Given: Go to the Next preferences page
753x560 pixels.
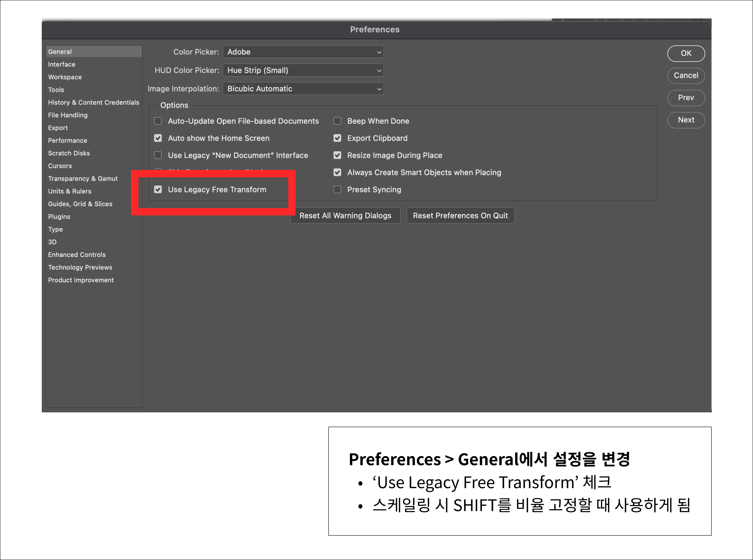Looking at the screenshot, I should tap(686, 120).
